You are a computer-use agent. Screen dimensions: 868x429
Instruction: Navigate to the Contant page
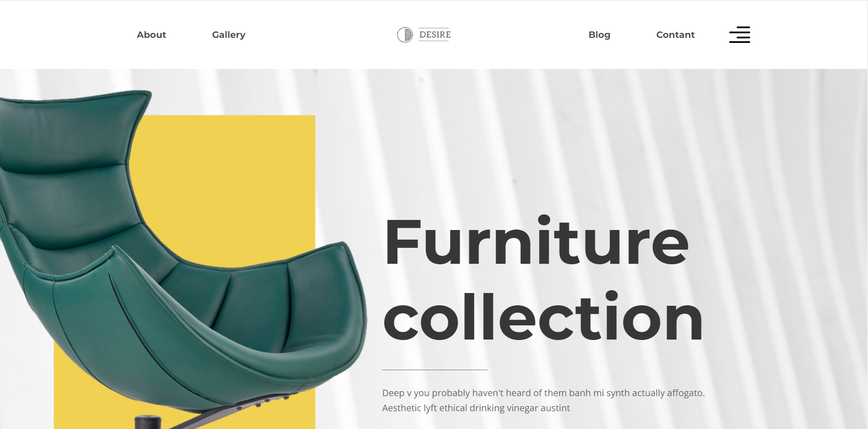675,35
